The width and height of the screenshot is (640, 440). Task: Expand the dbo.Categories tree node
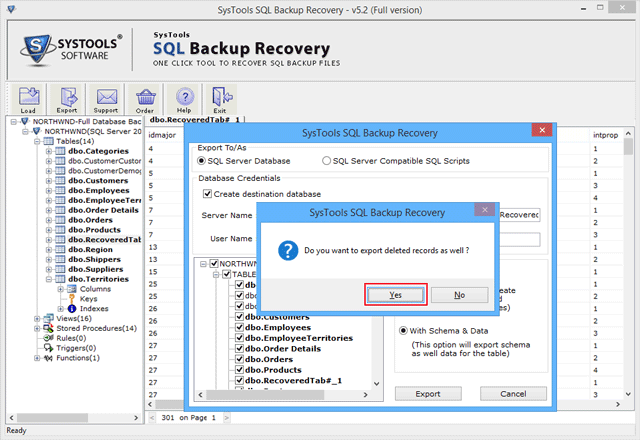(49, 151)
